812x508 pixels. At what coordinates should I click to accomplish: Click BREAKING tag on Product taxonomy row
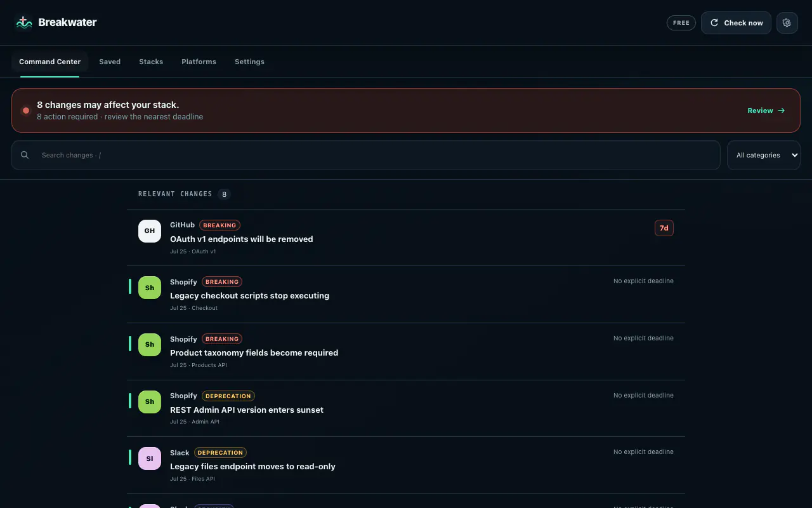pos(222,339)
